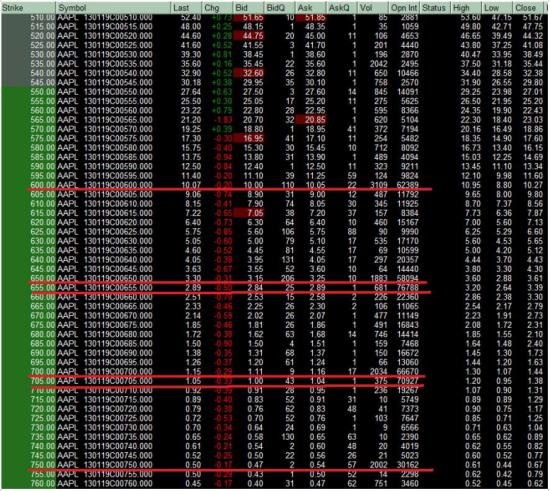
Task: Click the Low column header
Action: (497, 8)
